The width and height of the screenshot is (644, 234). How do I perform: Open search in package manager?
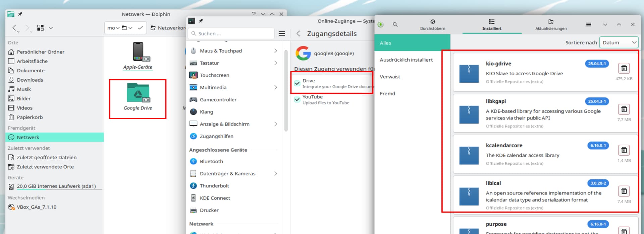click(x=395, y=24)
